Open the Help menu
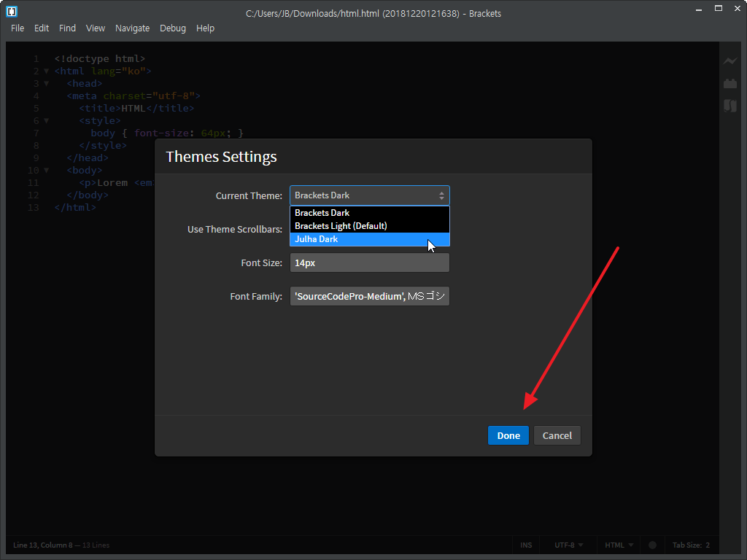The height and width of the screenshot is (560, 747). coord(205,28)
